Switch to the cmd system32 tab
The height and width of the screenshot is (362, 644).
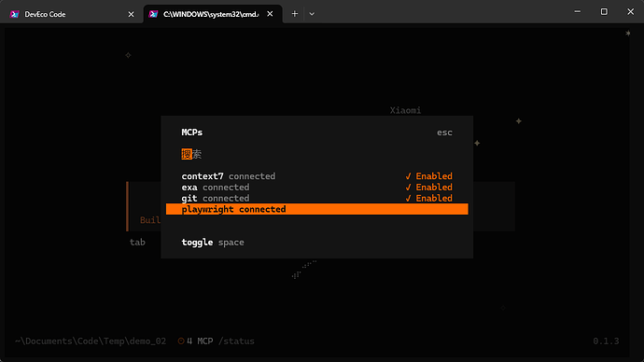click(x=213, y=14)
